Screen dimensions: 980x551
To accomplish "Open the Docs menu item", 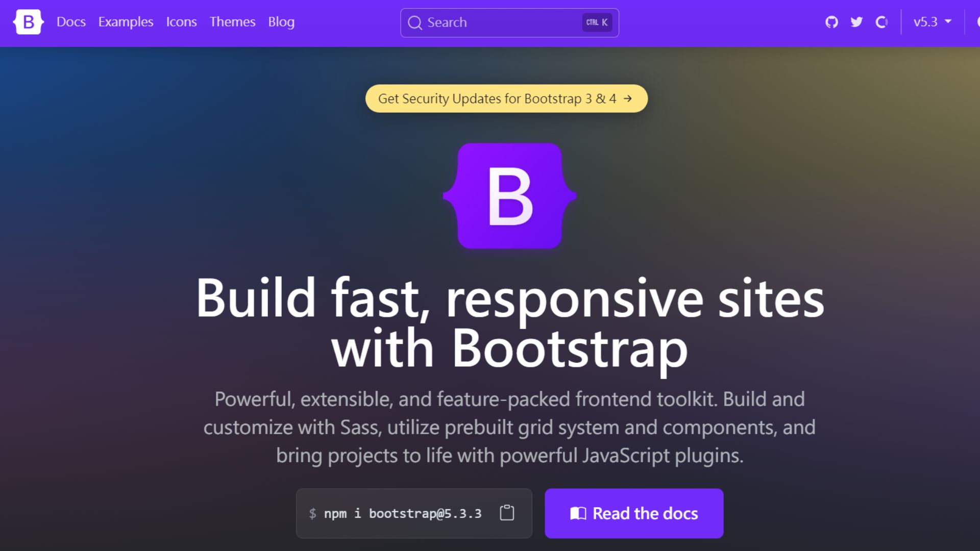I will coord(71,22).
